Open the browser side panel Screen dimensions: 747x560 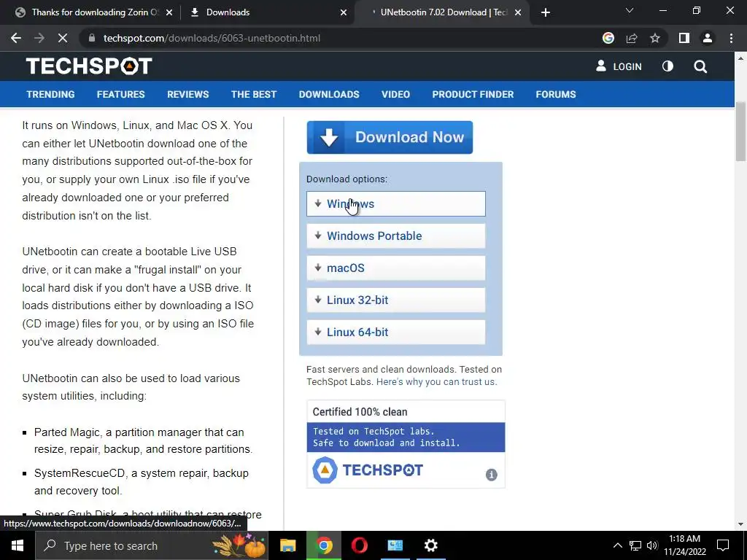684,38
